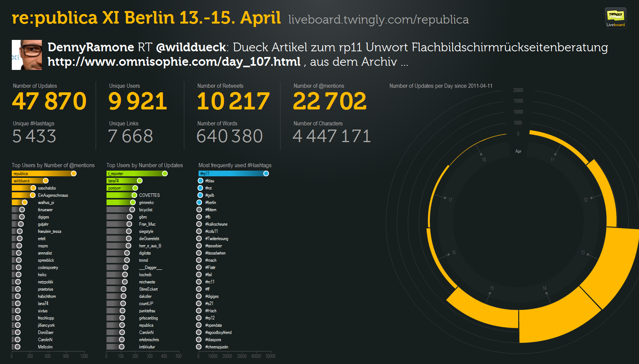Image resolution: width=639 pixels, height=364 pixels.
Task: Click the COVETTES green bar marker
Action: tap(134, 195)
